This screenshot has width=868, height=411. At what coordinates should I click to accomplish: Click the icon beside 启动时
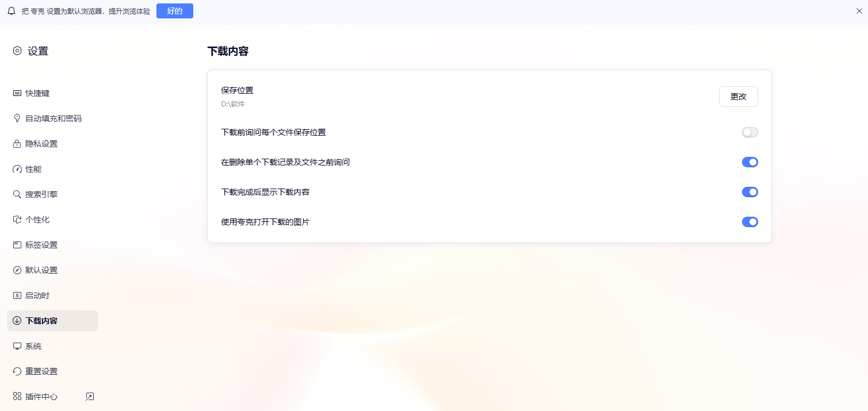17,295
